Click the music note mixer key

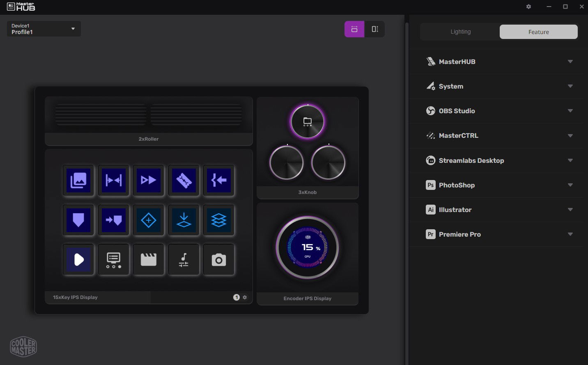point(184,260)
